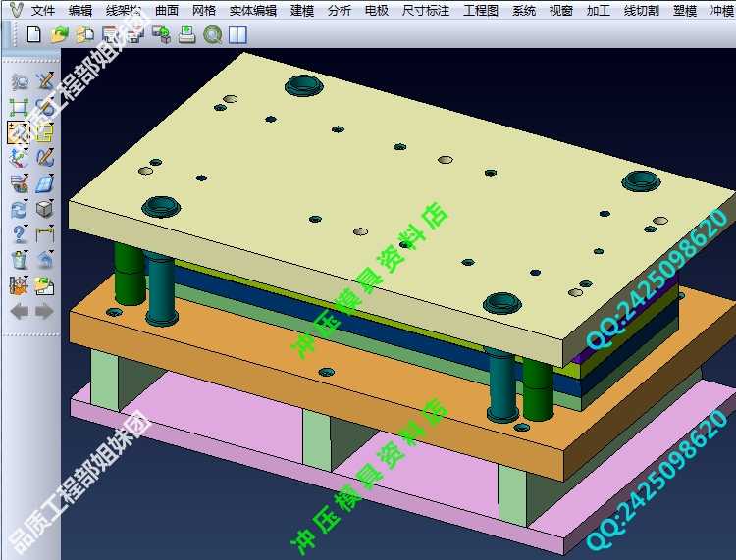
Task: Click the coordinate axes icon
Action: (x=20, y=158)
